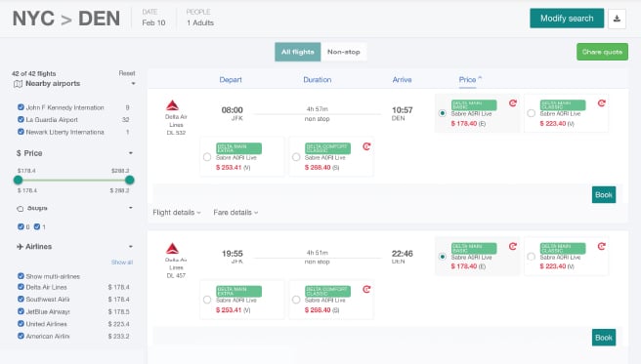The image size is (641, 364).
Task: Toggle Show multi-airlines checkbox
Action: (21, 276)
